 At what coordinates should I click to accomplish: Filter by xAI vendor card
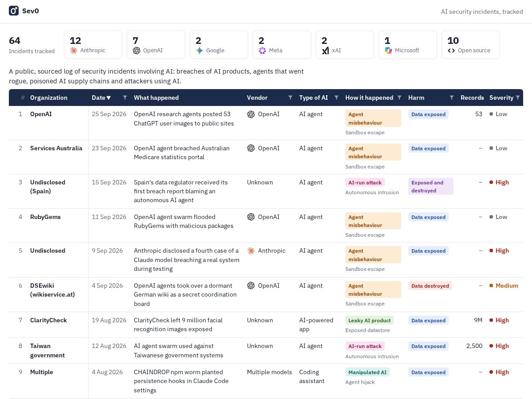[345, 45]
